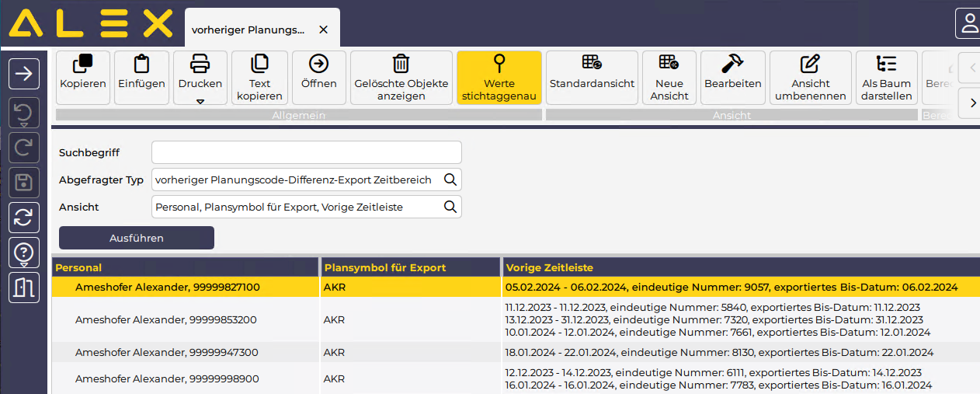Open the Drucken printer dropdown
This screenshot has height=394, width=980.
click(200, 78)
